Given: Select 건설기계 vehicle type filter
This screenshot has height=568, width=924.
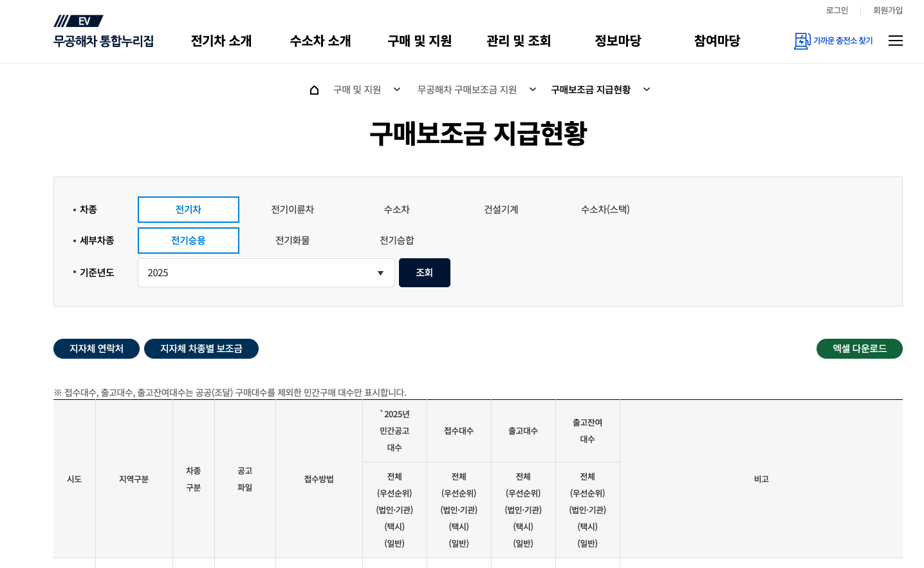Looking at the screenshot, I should point(500,209).
